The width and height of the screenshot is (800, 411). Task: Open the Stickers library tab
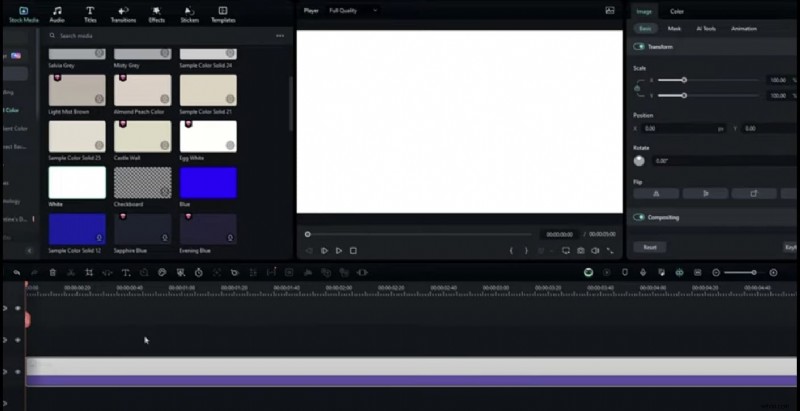click(189, 14)
